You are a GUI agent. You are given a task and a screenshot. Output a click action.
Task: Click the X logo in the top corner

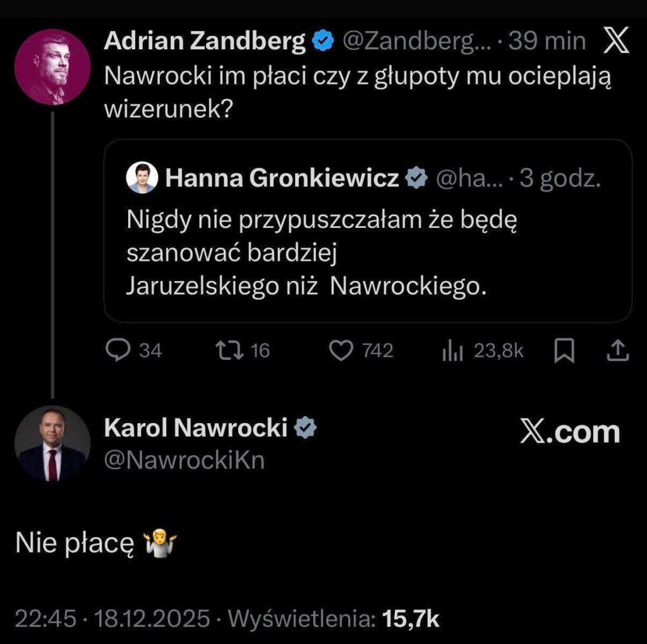pos(615,40)
